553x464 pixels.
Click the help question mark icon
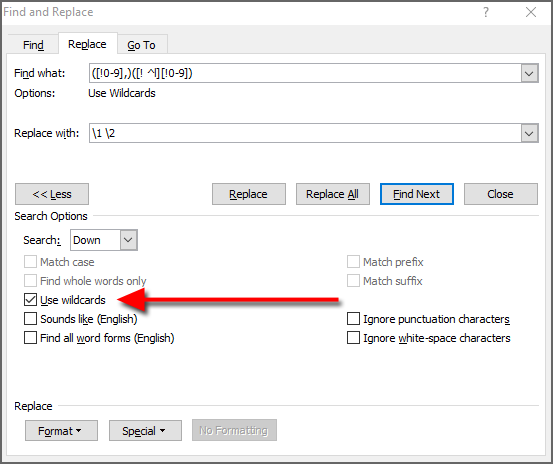486,12
